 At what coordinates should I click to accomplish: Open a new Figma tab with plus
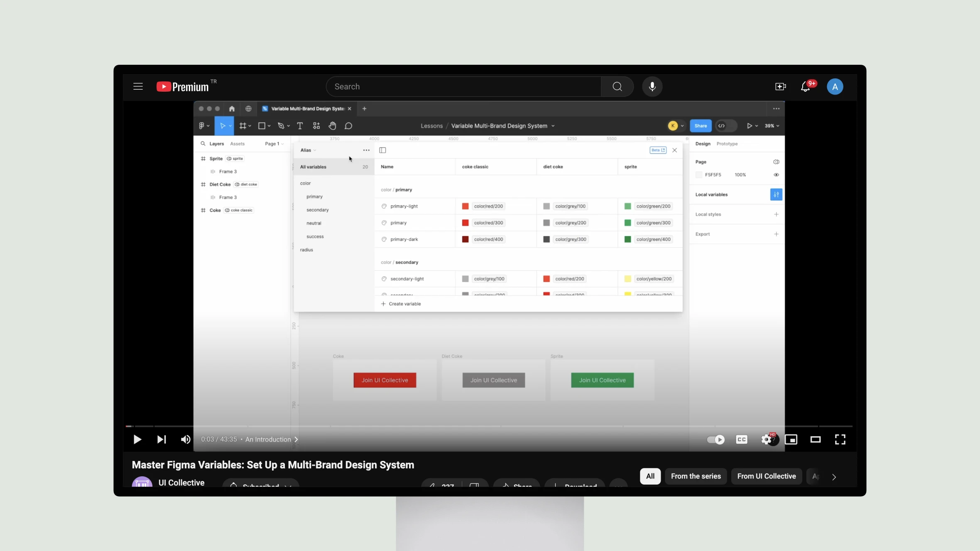pos(364,109)
